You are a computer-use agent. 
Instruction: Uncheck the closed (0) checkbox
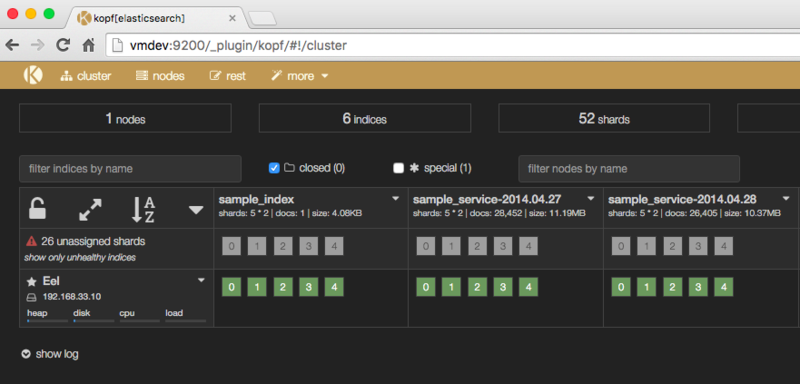click(274, 168)
